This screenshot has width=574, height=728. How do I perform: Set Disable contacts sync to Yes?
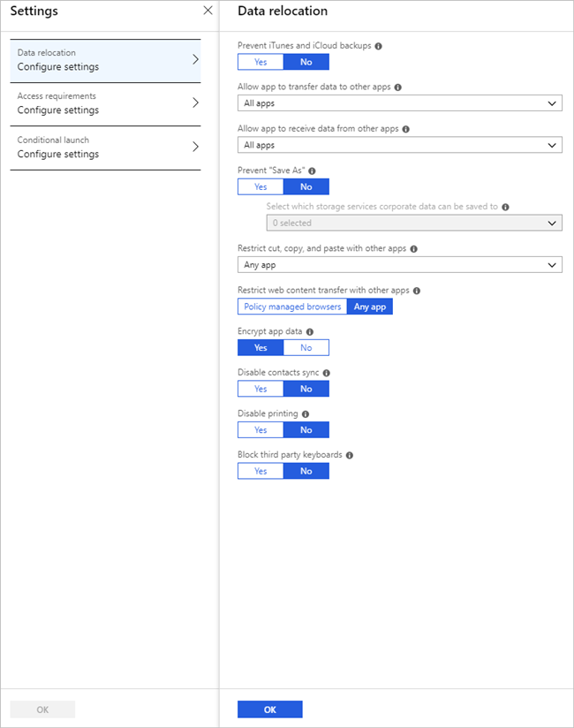coord(261,389)
